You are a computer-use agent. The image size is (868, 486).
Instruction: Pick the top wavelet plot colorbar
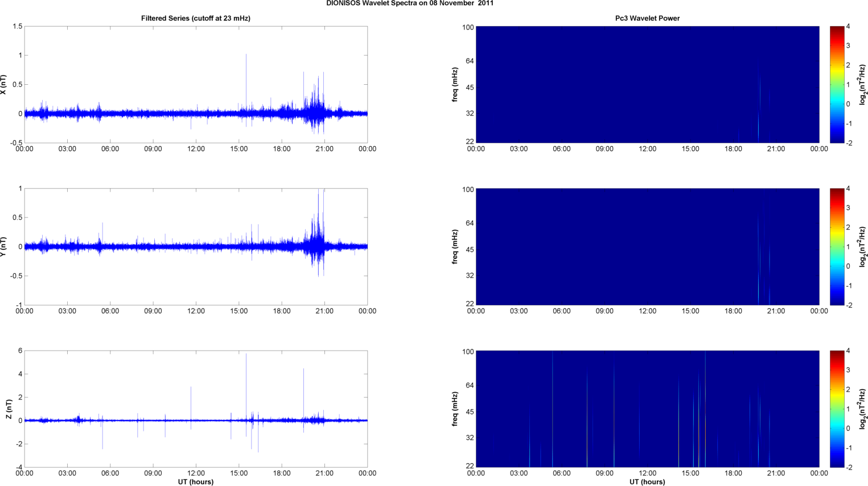(837, 84)
